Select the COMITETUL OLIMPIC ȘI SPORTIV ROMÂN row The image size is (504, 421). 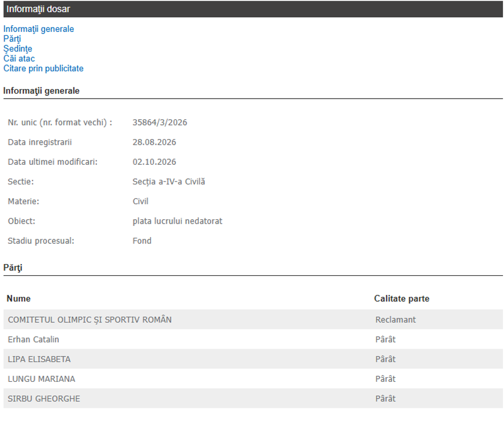(x=253, y=320)
